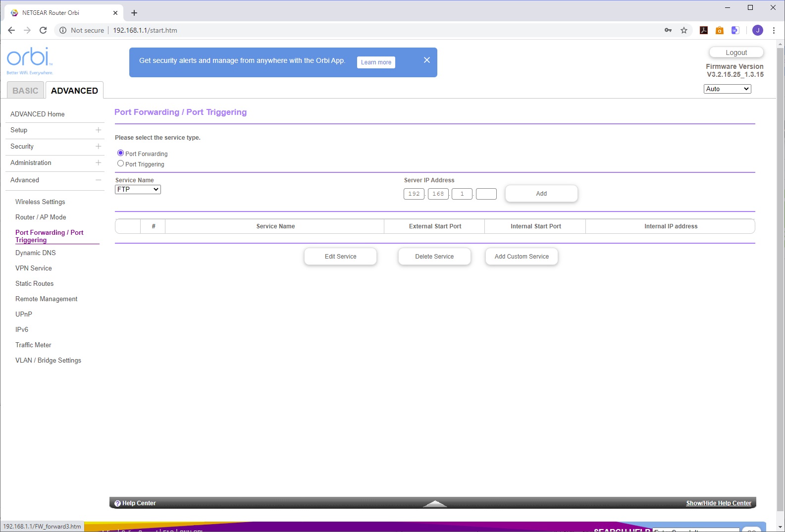Expand the Security menu section

(98, 146)
